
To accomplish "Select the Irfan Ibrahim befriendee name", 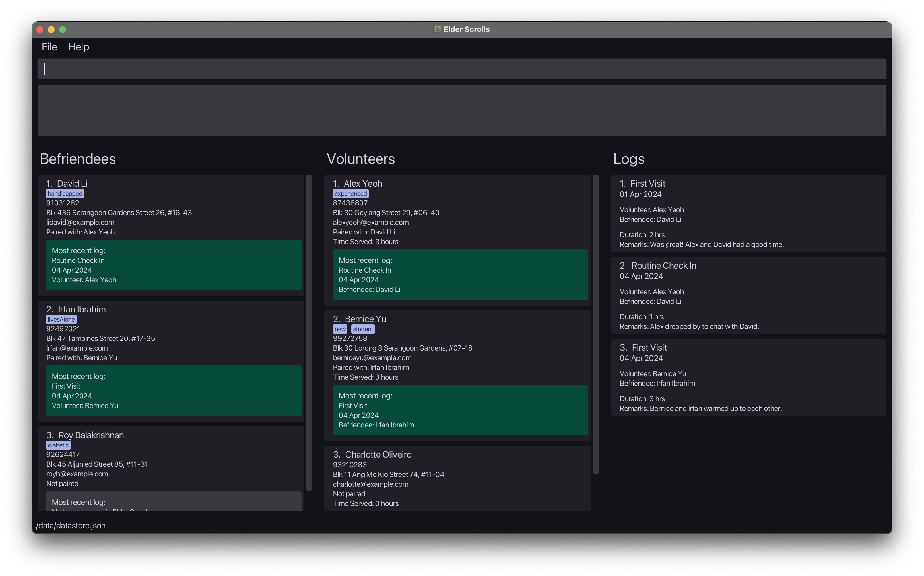I will (x=81, y=309).
